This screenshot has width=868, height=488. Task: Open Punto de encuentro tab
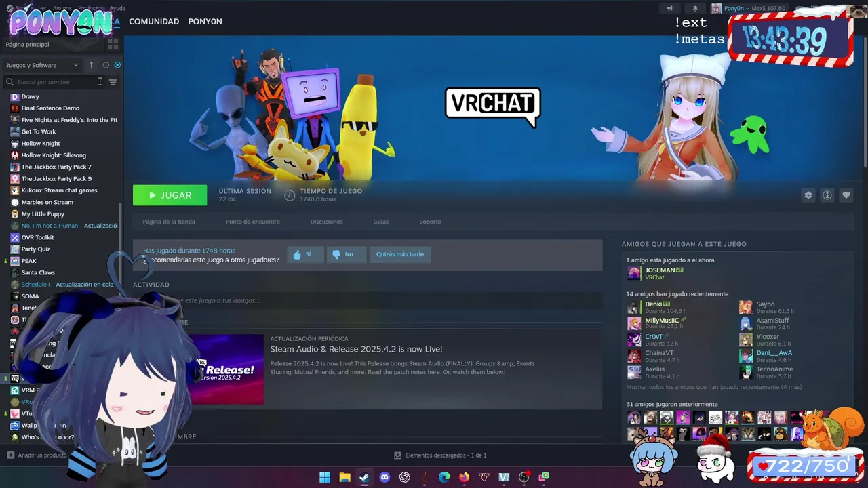click(x=253, y=222)
